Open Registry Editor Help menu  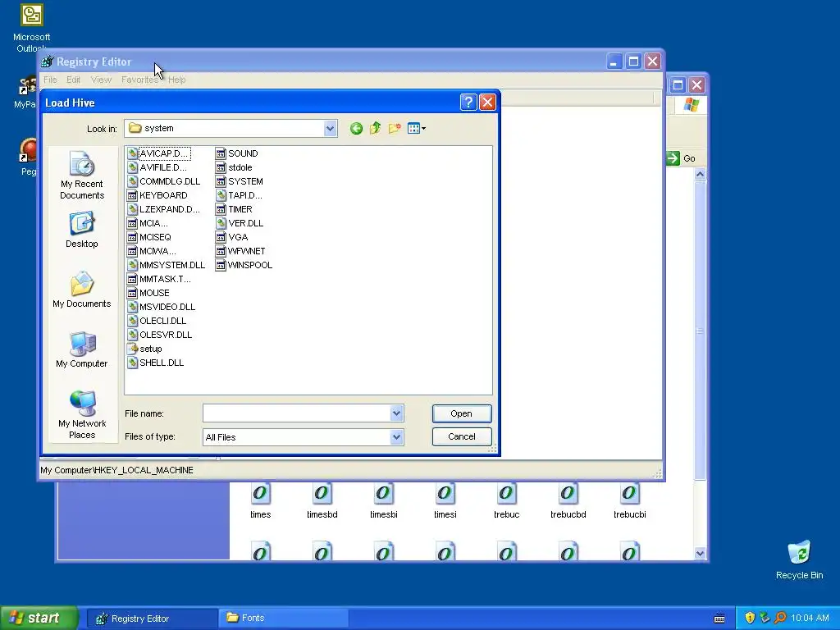(x=177, y=80)
